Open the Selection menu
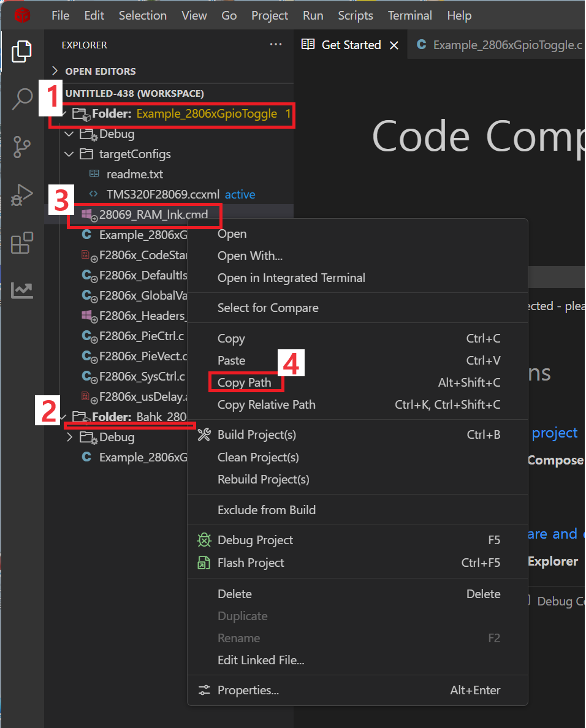The image size is (586, 728). [143, 15]
